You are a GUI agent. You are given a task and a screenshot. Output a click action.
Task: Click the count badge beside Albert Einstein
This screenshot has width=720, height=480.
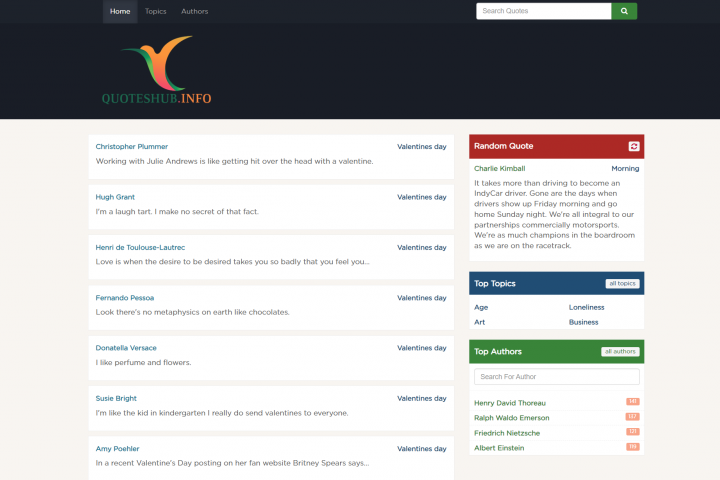coord(633,446)
